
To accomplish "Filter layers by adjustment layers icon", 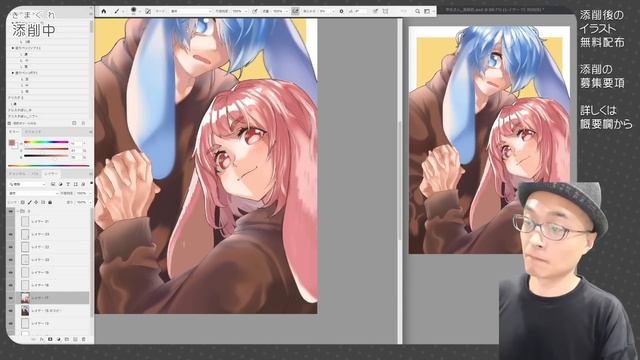I will pos(60,184).
